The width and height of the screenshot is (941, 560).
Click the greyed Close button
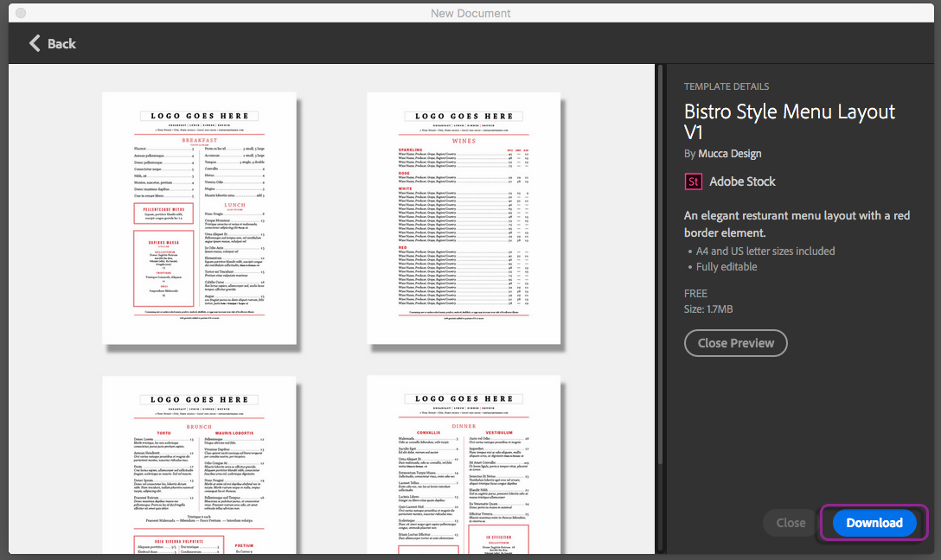791,523
